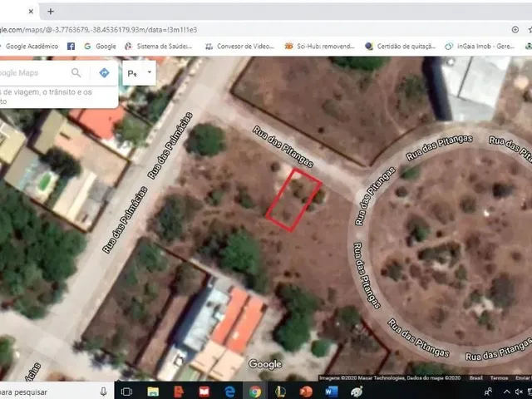This screenshot has width=532, height=399.
Task: Switch to Chrome in the taskbar
Action: click(x=255, y=392)
